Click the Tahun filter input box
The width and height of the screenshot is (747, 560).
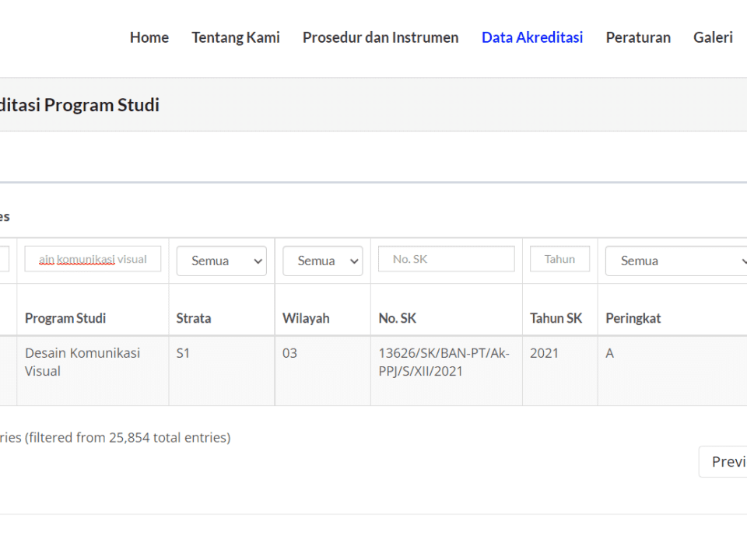[559, 259]
